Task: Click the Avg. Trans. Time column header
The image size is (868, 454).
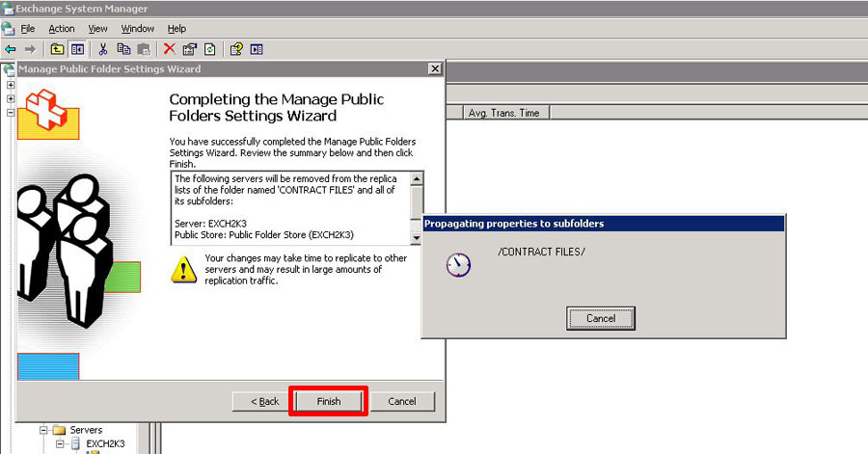Action: coord(506,113)
